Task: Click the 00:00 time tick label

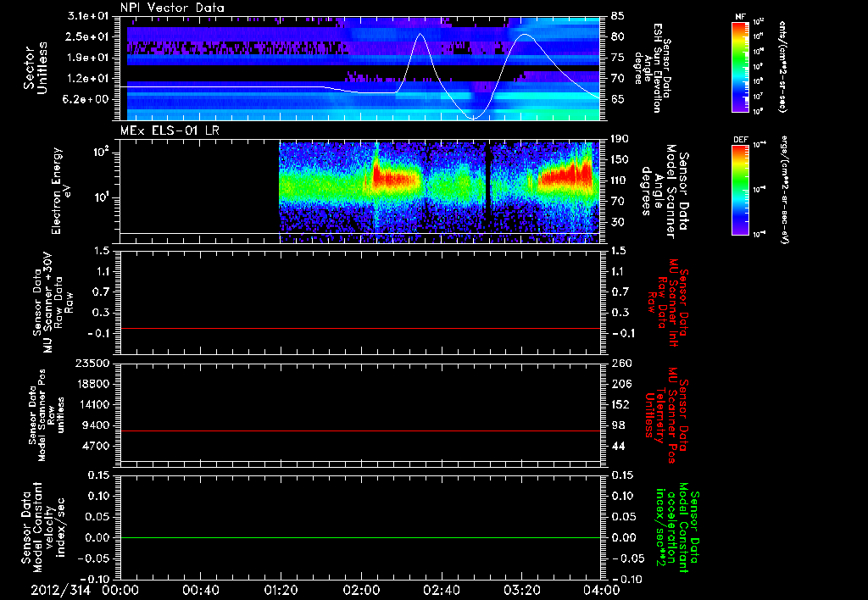Action: (120, 590)
